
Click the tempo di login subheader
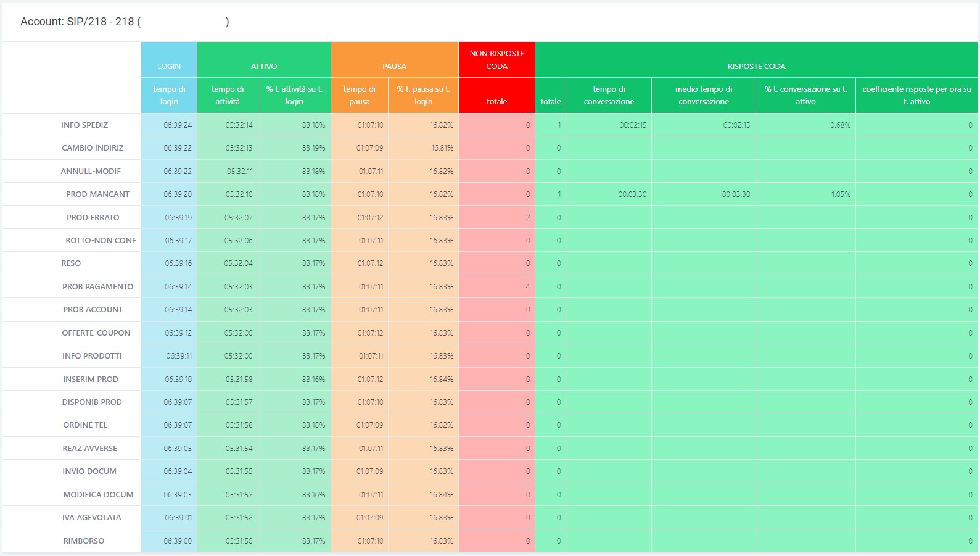click(169, 95)
